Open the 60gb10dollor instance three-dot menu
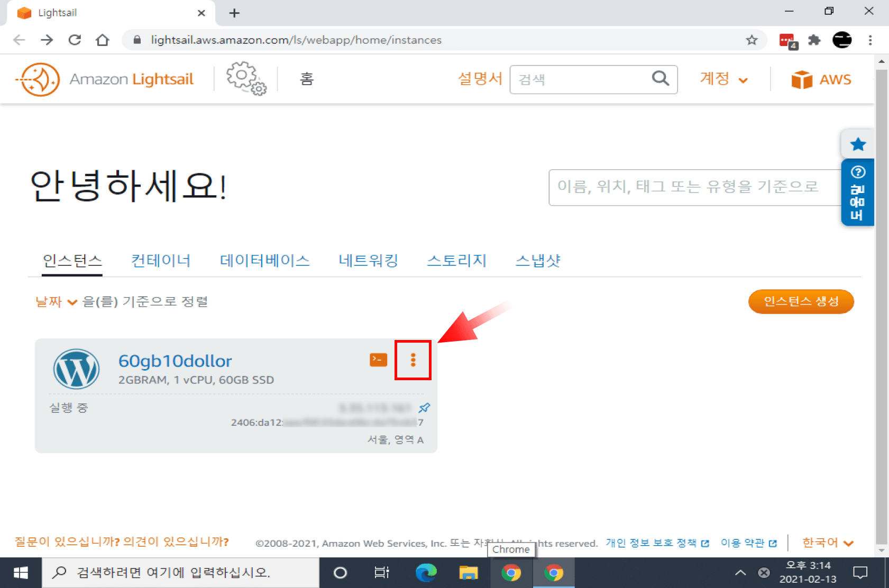The width and height of the screenshot is (889, 588). (413, 360)
